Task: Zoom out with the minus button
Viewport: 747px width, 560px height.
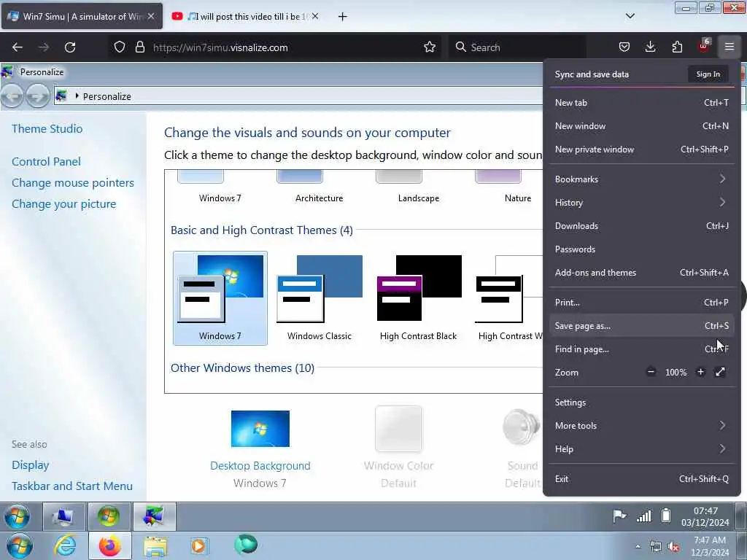Action: [651, 372]
